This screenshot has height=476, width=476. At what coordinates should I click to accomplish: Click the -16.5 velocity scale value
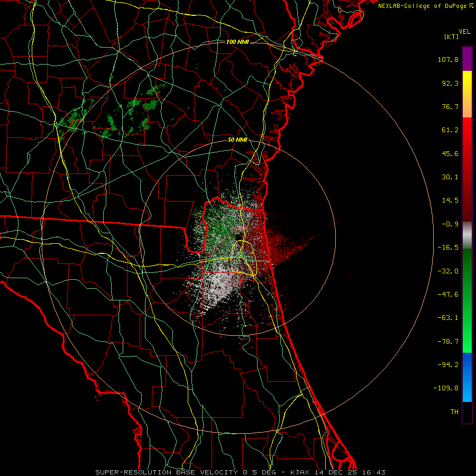[448, 248]
